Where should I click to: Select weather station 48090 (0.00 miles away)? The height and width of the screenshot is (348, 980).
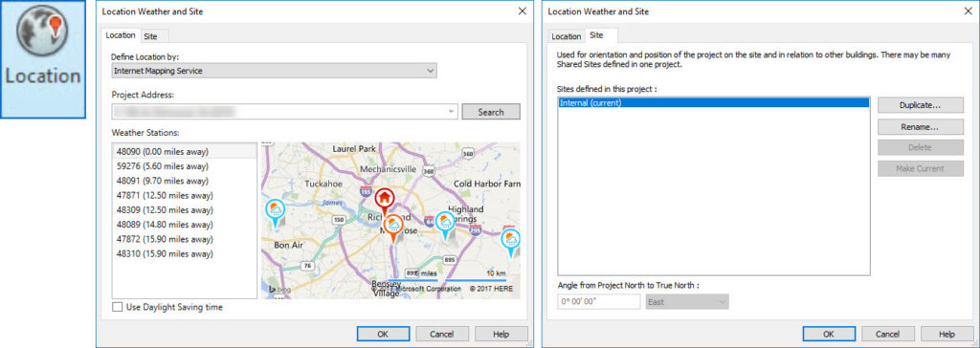pyautogui.click(x=184, y=152)
